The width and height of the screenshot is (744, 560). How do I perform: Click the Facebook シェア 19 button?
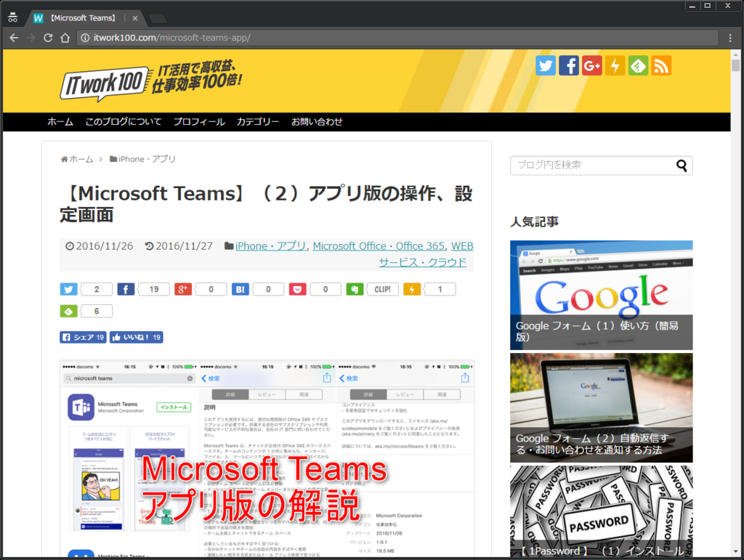83,337
